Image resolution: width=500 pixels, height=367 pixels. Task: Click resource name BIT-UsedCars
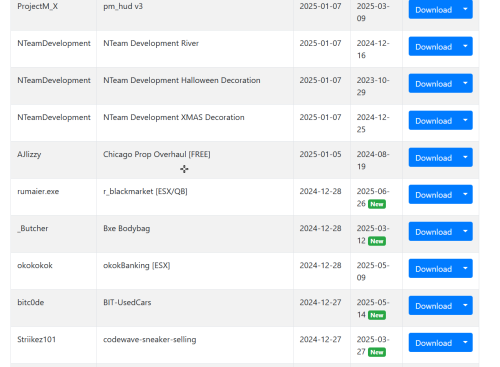(127, 302)
